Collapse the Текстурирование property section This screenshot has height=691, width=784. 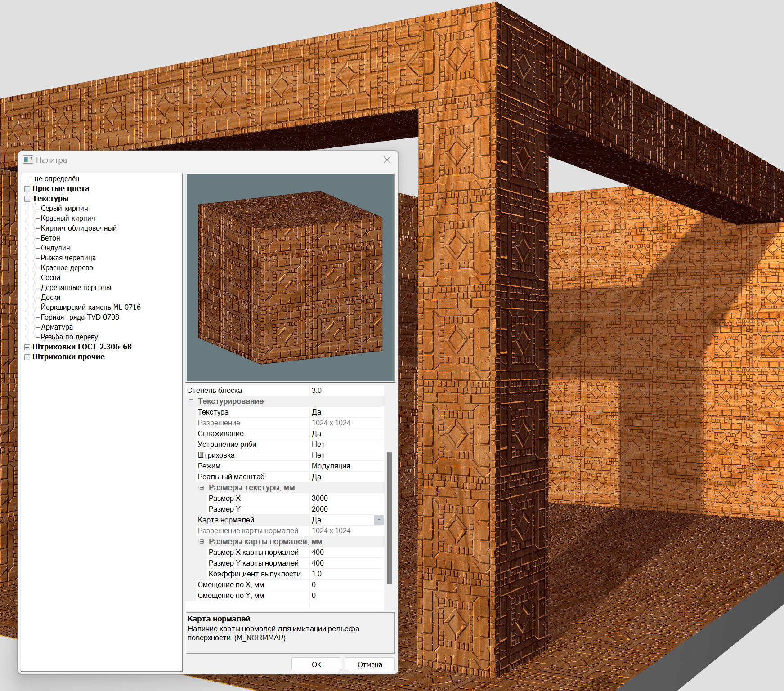pos(191,401)
